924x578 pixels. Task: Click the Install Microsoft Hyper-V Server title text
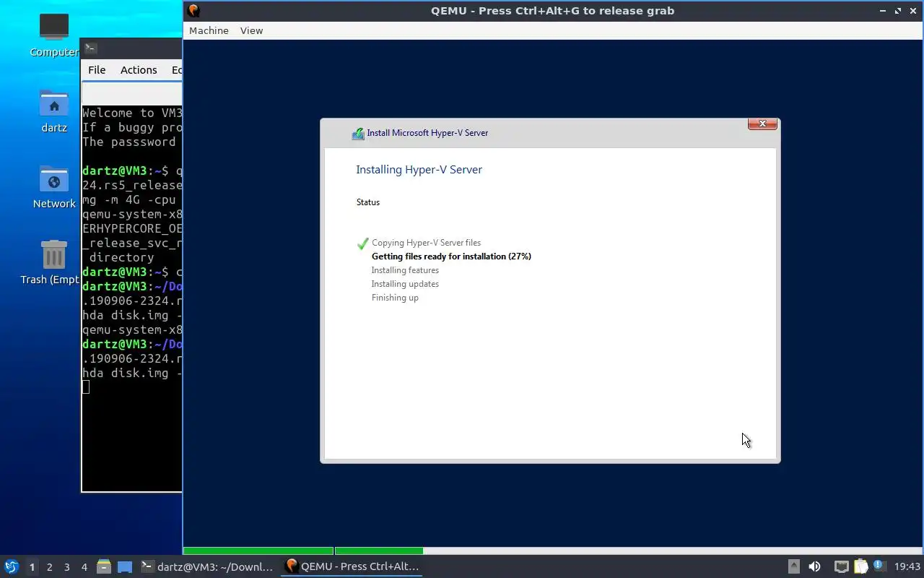click(x=427, y=133)
